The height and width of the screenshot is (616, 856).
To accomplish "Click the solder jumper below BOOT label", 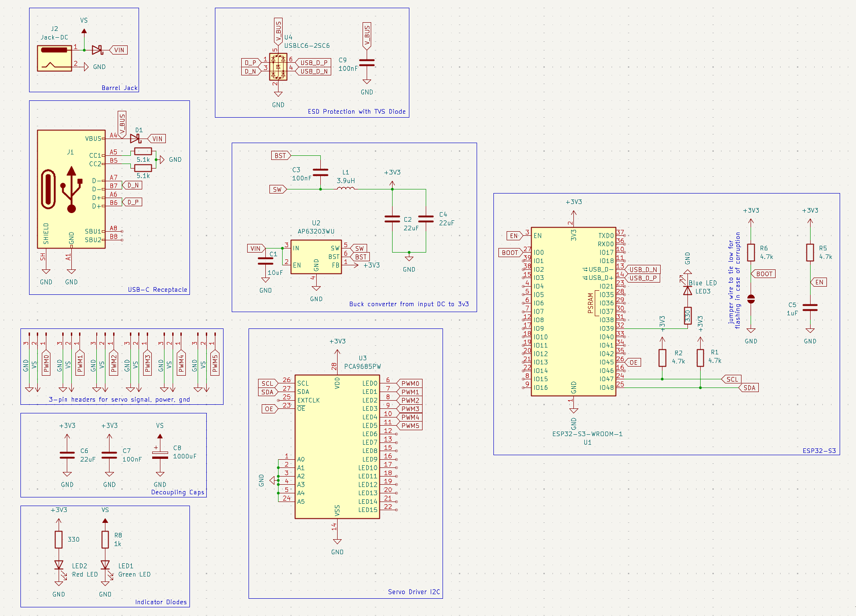I will point(751,299).
